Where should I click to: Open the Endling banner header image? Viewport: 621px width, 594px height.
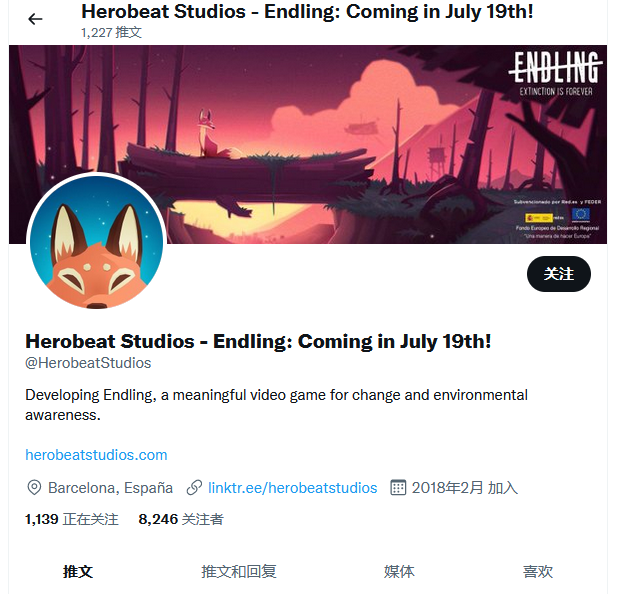[308, 144]
